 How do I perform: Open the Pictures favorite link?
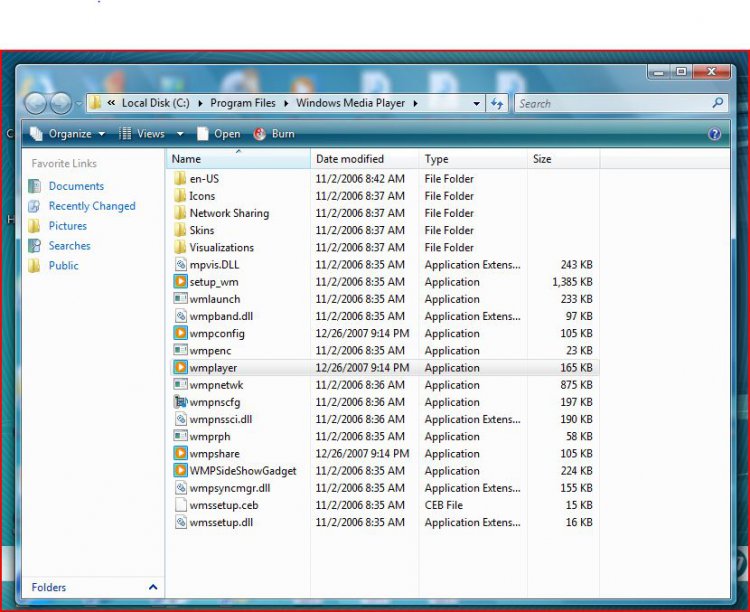[x=67, y=226]
